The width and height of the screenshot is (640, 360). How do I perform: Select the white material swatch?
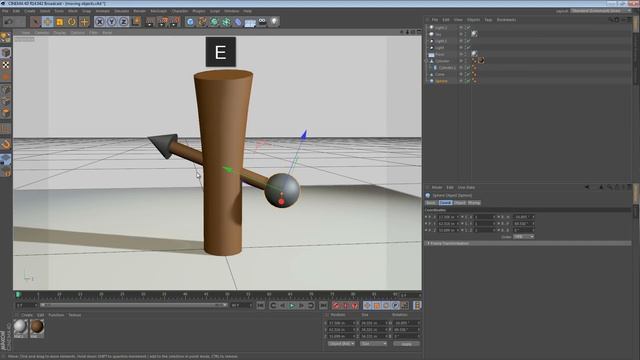pyautogui.click(x=20, y=327)
